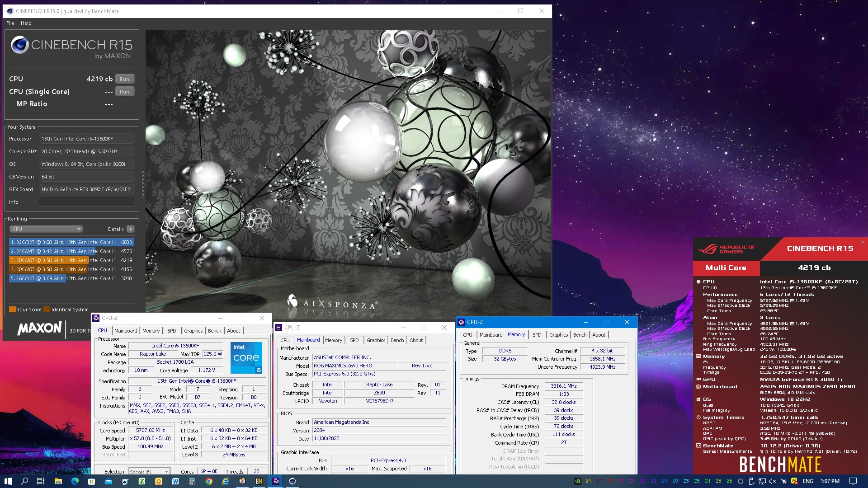Screen dimensions: 868x488
Task: Select ranking row 3 scoring 4219
Action: [x=71, y=260]
